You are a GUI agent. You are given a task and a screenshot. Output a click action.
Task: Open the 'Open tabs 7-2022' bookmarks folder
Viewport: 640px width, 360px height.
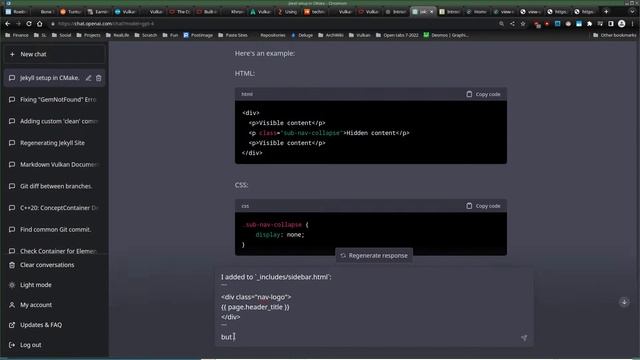tap(397, 35)
